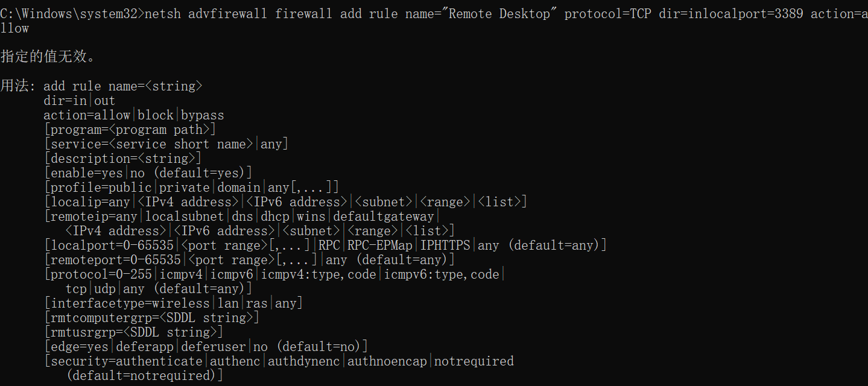Image resolution: width=868 pixels, height=386 pixels.
Task: Click the [rmtcomputergrp=<SDDL string>] option
Action: 152,318
